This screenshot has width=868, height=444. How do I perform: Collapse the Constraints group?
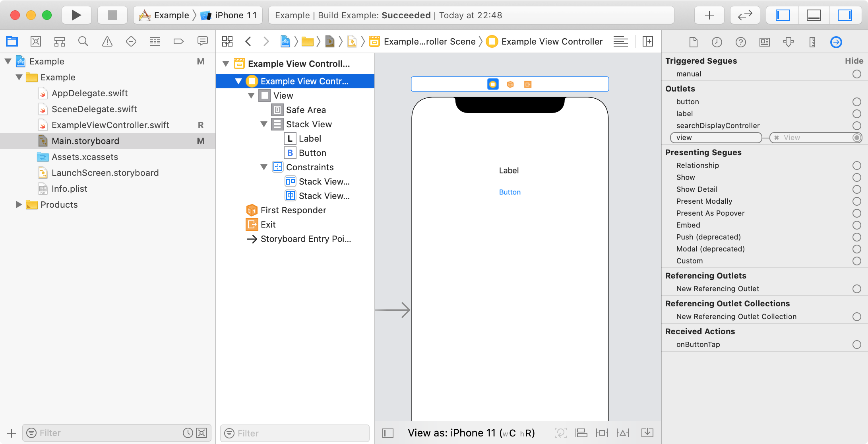coord(264,167)
